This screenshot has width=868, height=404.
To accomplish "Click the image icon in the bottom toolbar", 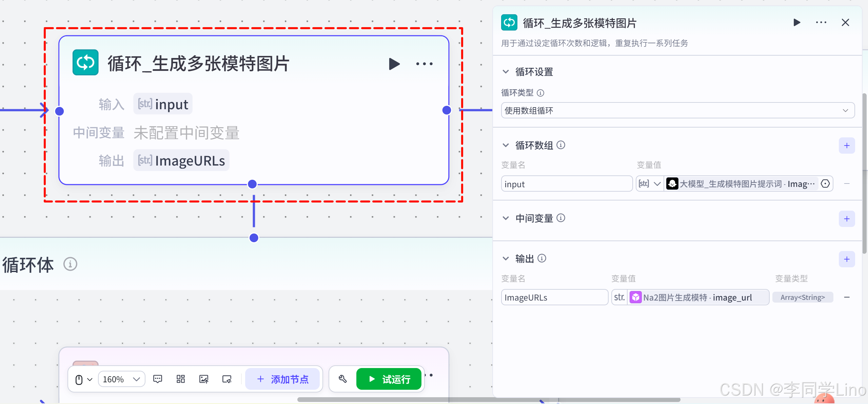I will tap(204, 379).
